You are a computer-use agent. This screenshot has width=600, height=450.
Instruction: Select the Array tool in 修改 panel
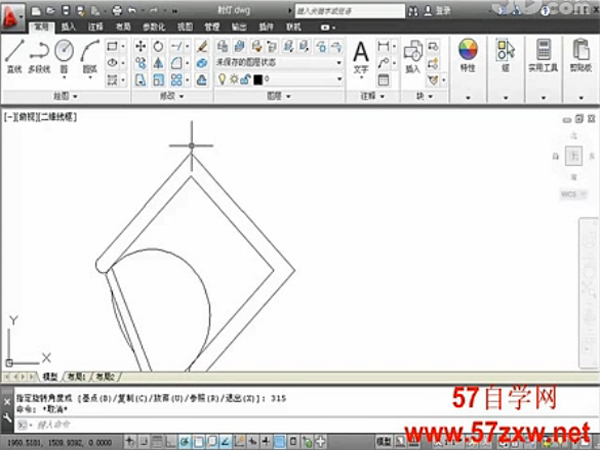click(x=176, y=80)
